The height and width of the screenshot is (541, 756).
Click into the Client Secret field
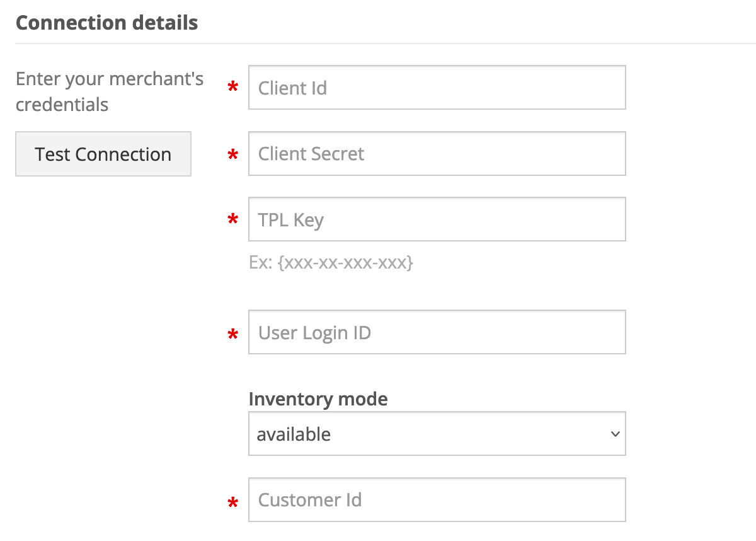tap(437, 153)
